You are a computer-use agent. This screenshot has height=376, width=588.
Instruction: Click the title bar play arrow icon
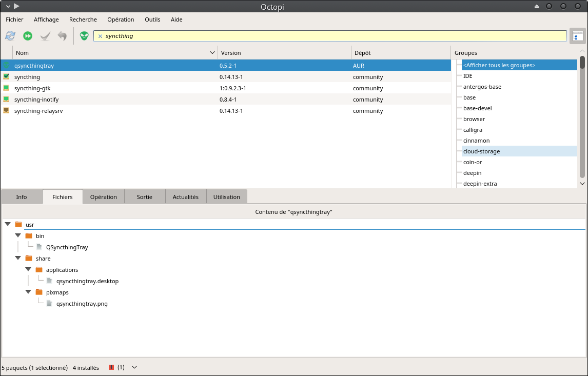click(16, 6)
